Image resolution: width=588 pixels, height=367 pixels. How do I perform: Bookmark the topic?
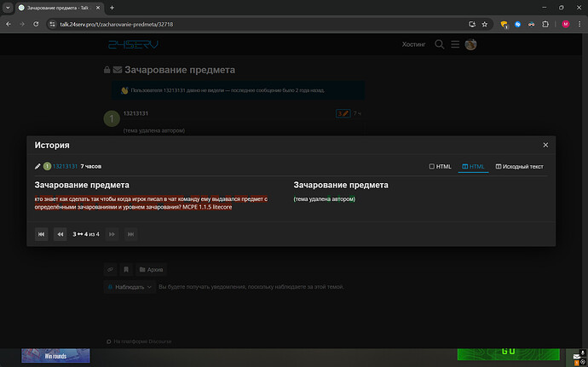coord(126,270)
